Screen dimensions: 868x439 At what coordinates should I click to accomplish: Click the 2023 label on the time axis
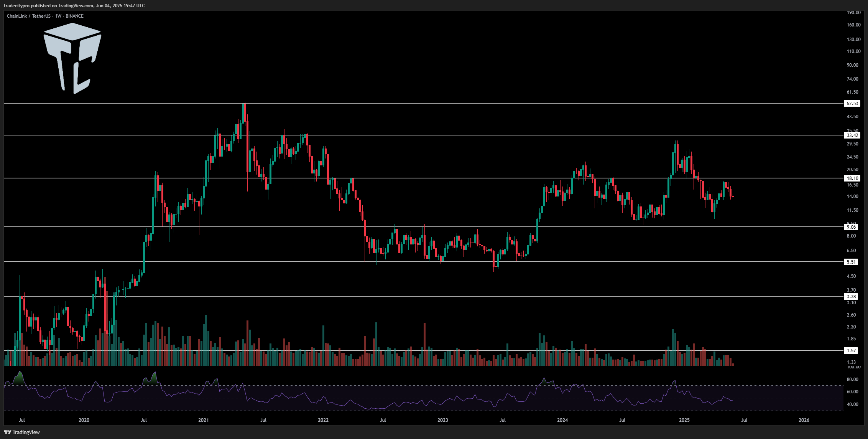click(x=443, y=420)
